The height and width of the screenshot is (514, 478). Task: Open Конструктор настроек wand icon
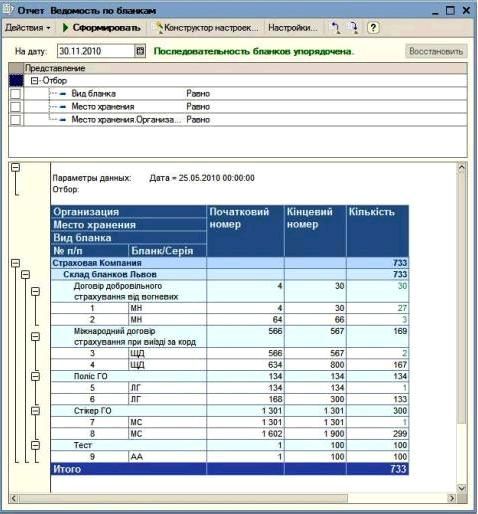click(x=159, y=27)
